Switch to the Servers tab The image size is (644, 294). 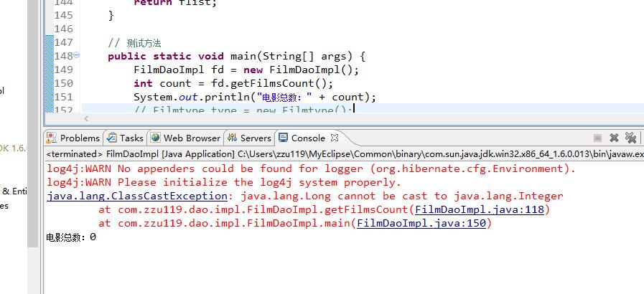[x=249, y=138]
